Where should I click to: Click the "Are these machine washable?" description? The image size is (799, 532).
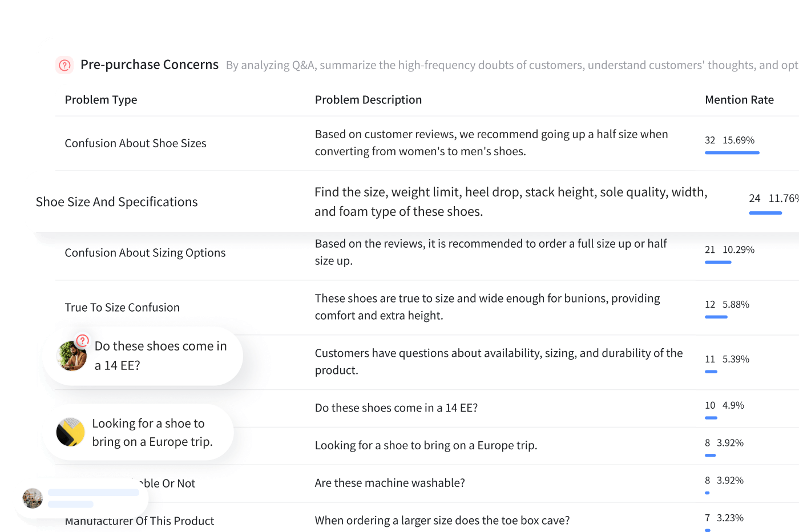390,483
